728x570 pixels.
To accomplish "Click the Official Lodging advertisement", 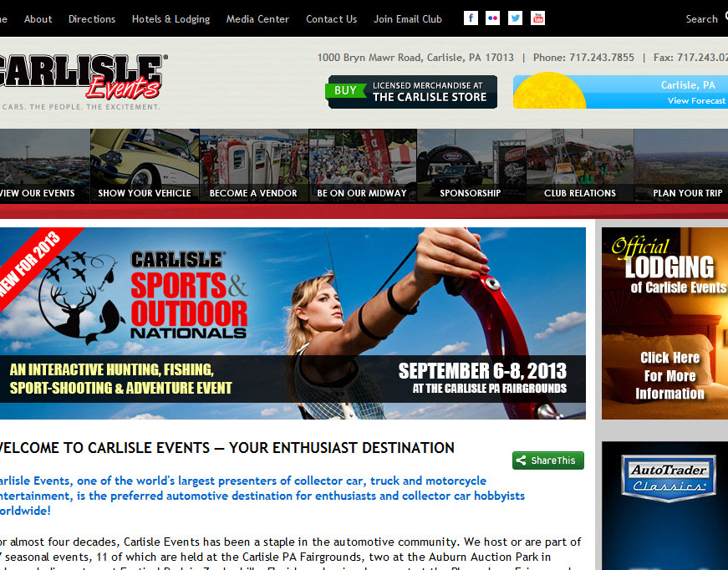I will tap(664, 323).
